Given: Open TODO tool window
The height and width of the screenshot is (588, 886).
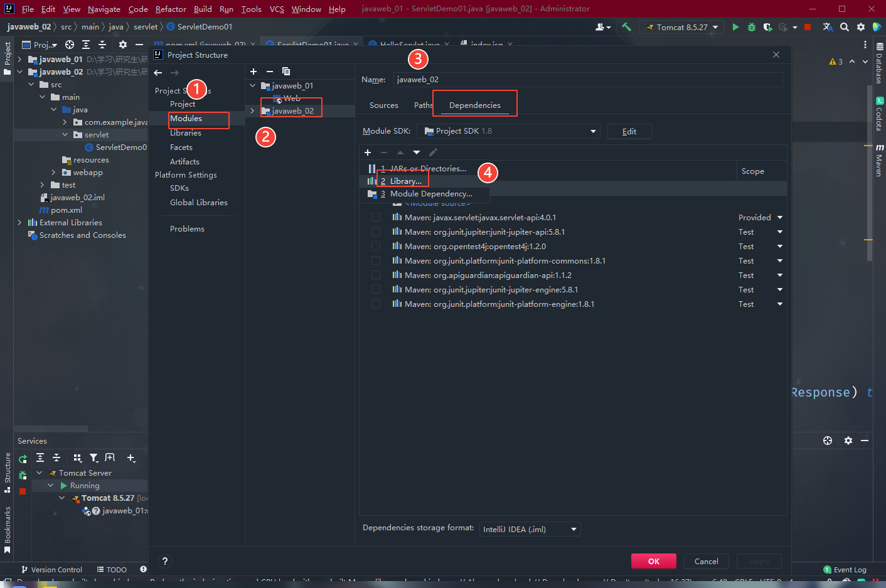Looking at the screenshot, I should tap(112, 569).
